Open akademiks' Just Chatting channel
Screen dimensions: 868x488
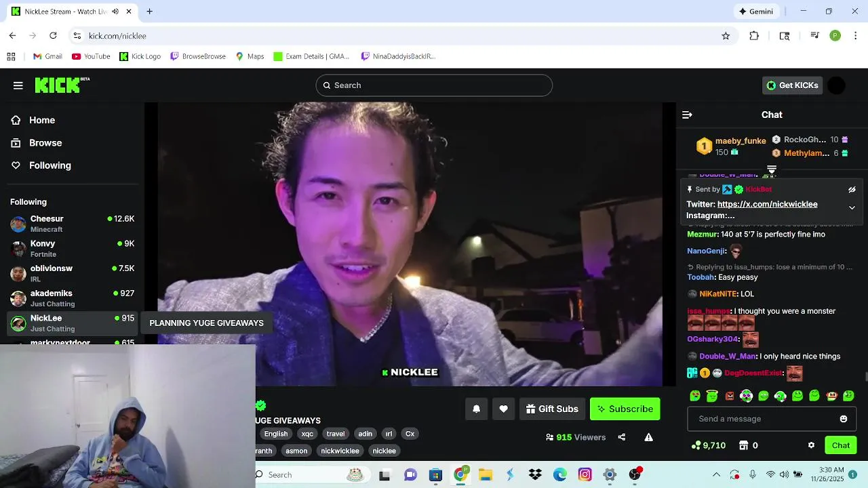[x=72, y=298]
